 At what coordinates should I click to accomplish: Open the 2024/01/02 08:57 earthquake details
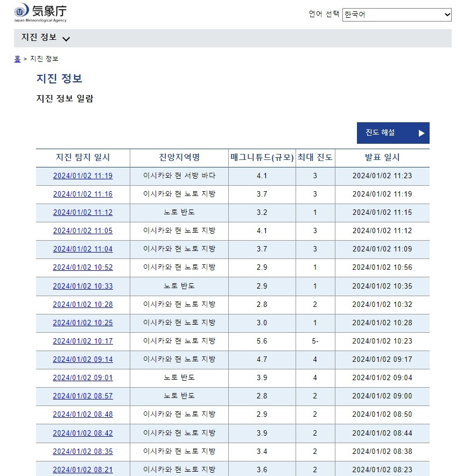tap(82, 396)
